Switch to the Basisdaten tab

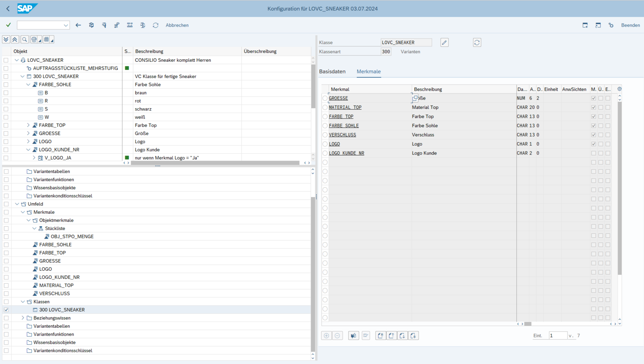332,71
